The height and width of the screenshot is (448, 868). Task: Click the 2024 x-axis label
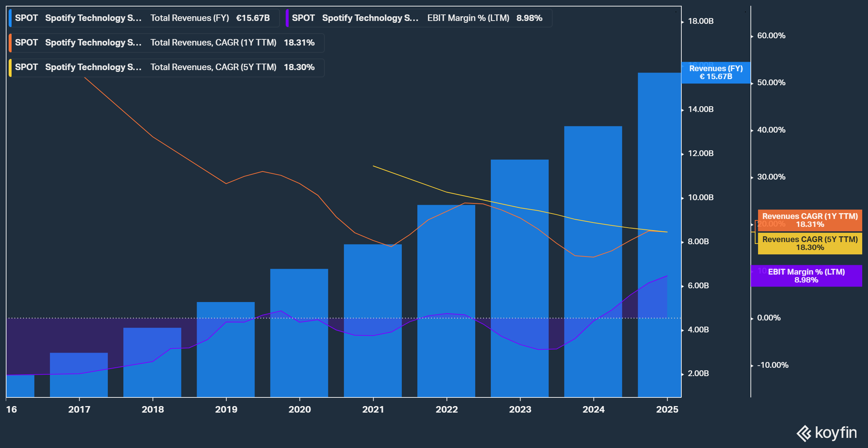pos(593,409)
